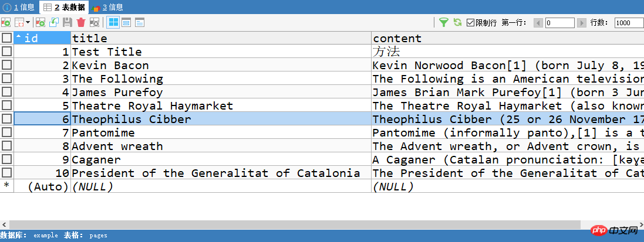644x242 pixels.
Task: Tick the select-all checkbox in header
Action: coord(6,38)
